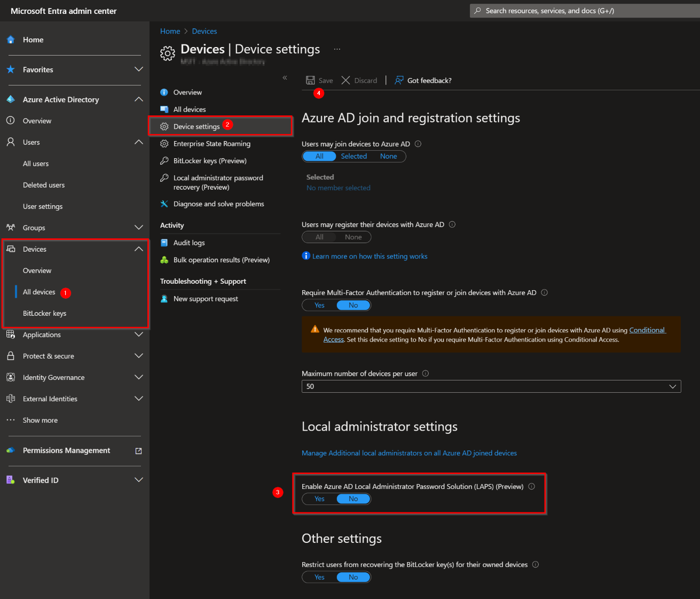The image size is (700, 599).
Task: Collapse the Azure Active Directory section
Action: click(x=138, y=99)
